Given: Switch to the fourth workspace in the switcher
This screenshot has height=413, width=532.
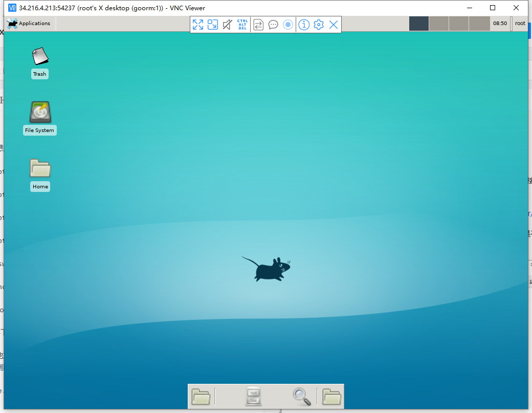Looking at the screenshot, I should pos(479,24).
